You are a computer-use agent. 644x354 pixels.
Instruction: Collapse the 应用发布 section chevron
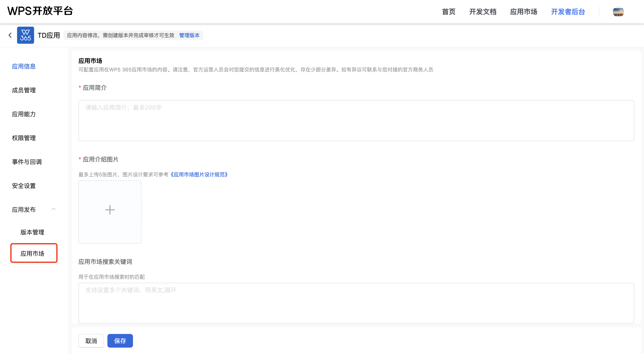[53, 209]
